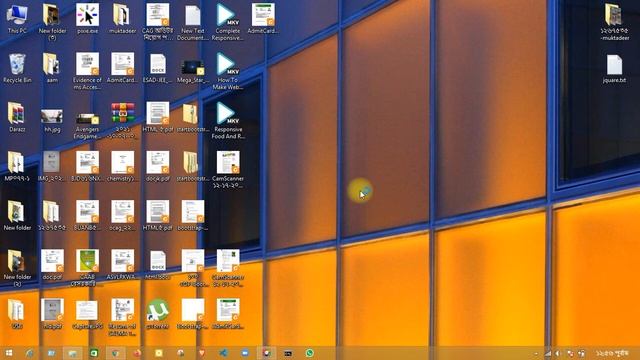Play Complete Responsive MKV video
Image resolution: width=640 pixels, height=360 pixels.
228,22
